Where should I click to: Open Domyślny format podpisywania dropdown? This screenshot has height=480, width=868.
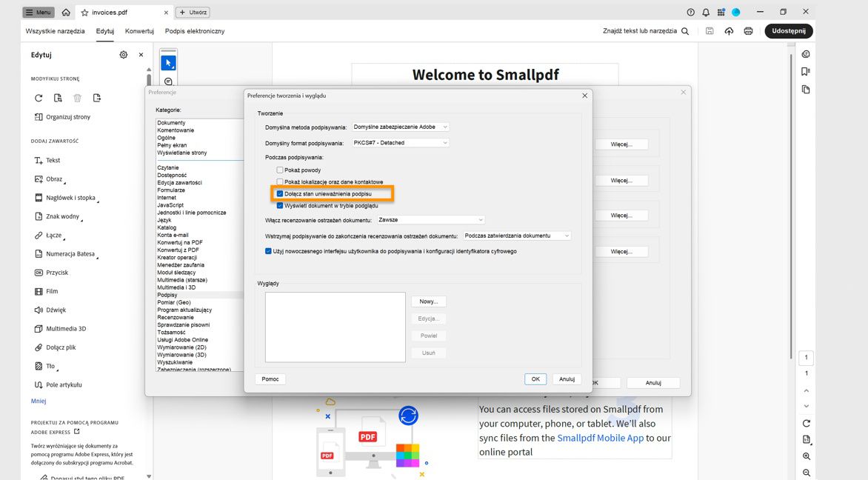point(400,143)
